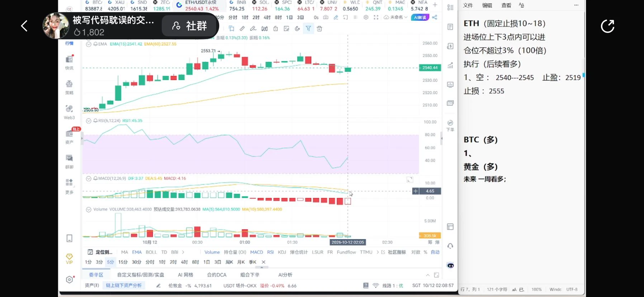
Task: Click the camera screenshot icon
Action: 326,17
